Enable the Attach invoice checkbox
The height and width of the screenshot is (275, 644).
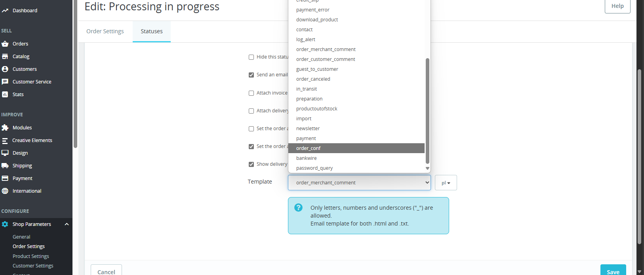[x=251, y=93]
